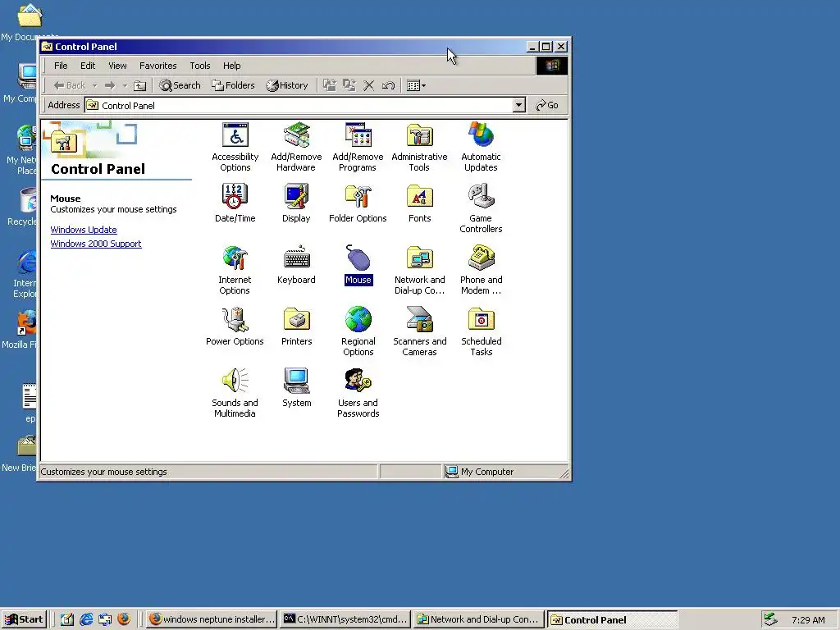Click the Undo toolbar icon
This screenshot has width=840, height=630.
pos(388,85)
